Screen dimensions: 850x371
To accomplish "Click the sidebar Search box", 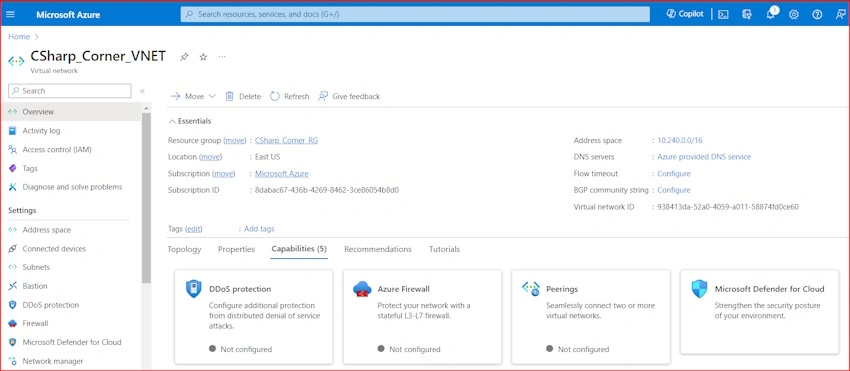I will pos(70,91).
